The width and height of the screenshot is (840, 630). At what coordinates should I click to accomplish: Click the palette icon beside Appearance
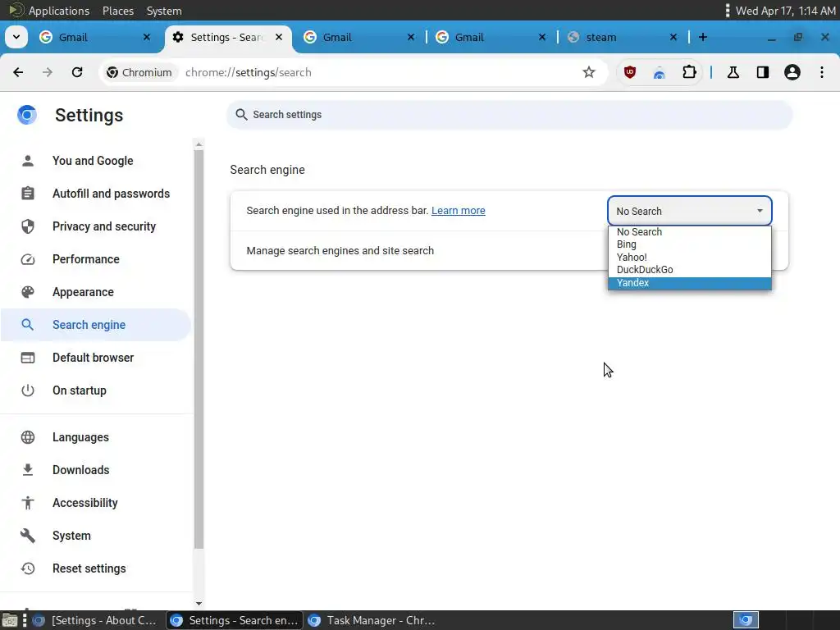[x=28, y=292]
